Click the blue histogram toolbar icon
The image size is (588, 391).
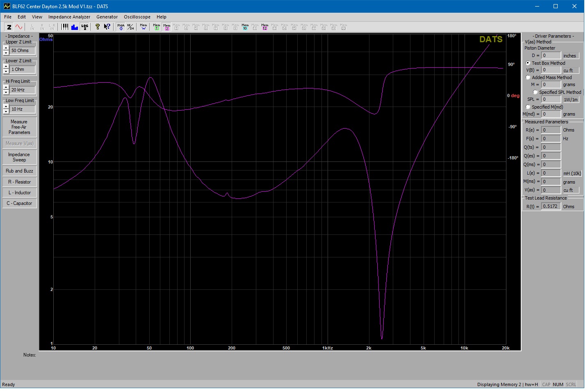point(75,27)
